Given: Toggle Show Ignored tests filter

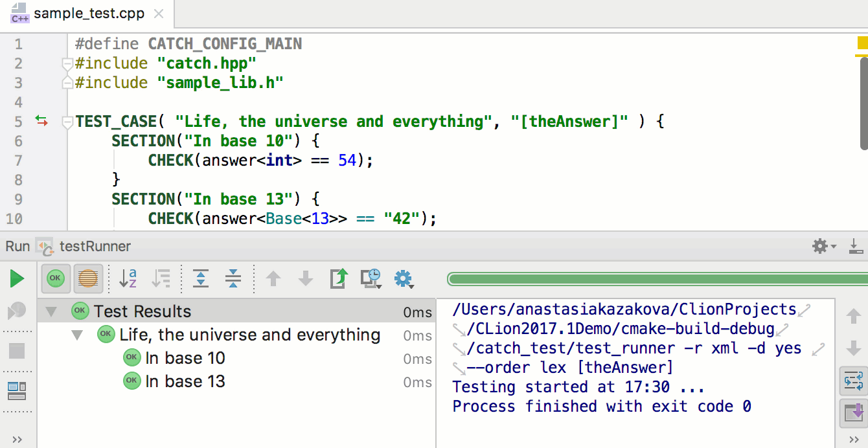Looking at the screenshot, I should tap(87, 278).
